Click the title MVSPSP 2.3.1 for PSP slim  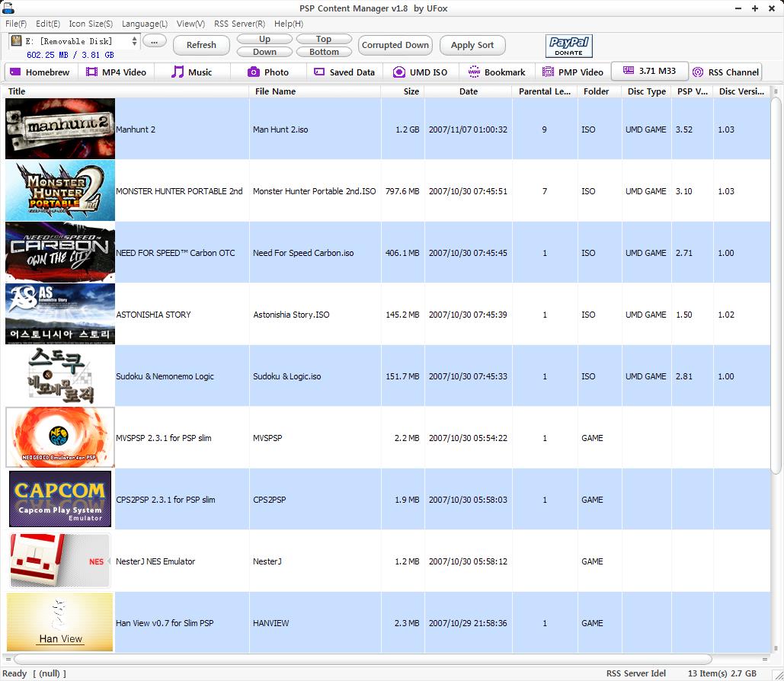click(x=164, y=438)
